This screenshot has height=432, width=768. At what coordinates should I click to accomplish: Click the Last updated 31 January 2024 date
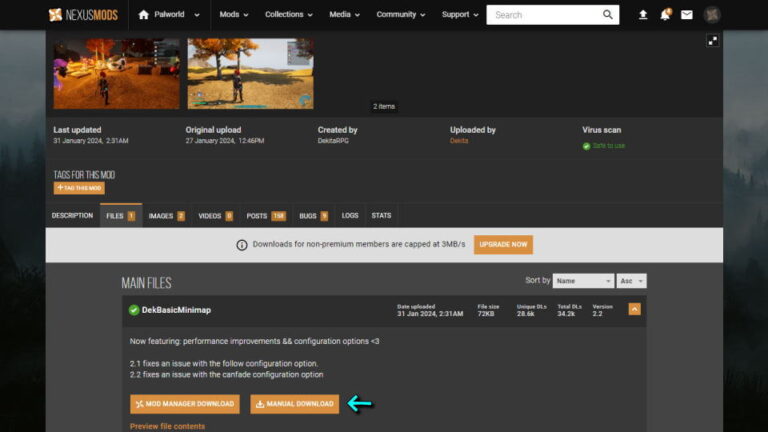[91, 141]
